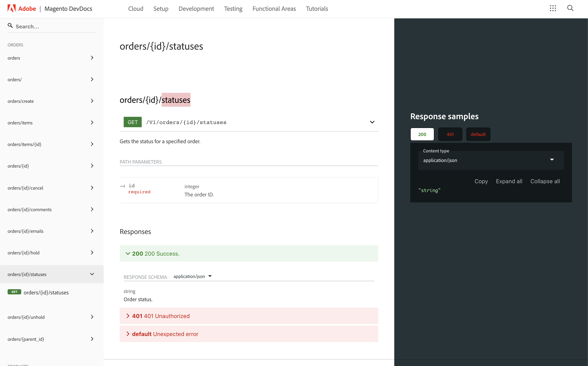Toggle the endpoint URL chevron dropdown

point(372,122)
